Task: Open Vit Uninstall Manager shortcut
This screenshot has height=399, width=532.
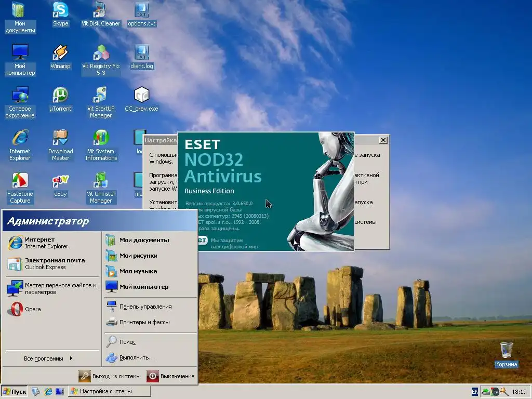Action: [101, 188]
